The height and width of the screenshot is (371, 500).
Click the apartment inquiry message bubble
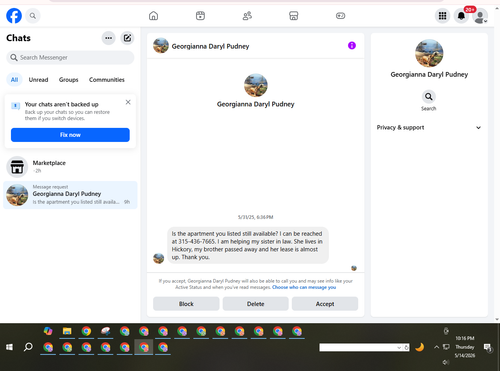point(248,245)
